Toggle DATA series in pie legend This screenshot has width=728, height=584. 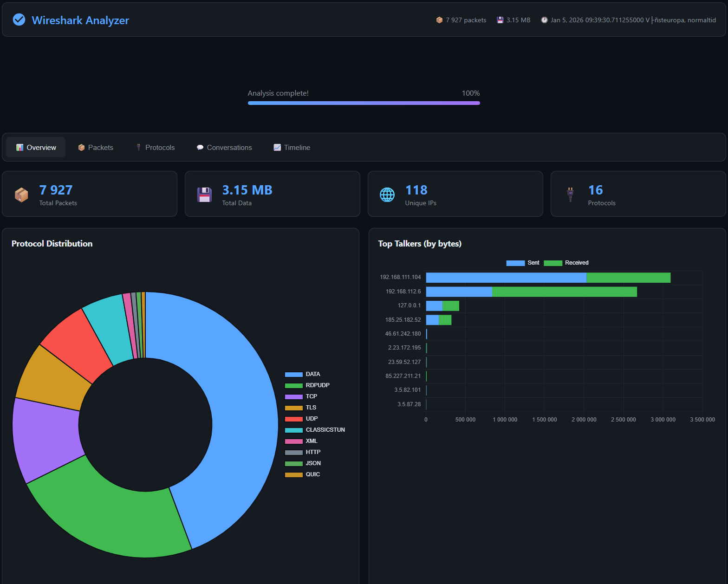[x=302, y=374]
